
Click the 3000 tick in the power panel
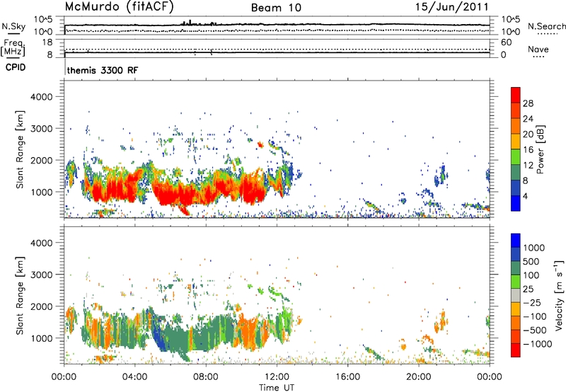pos(42,129)
